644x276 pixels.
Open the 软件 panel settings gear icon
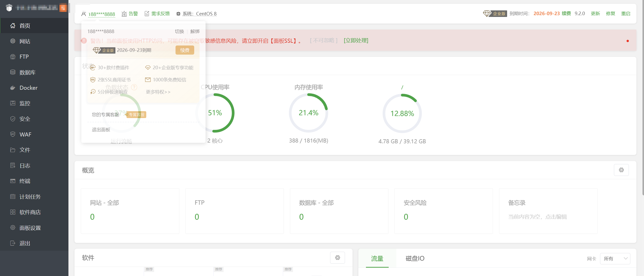tap(337, 258)
